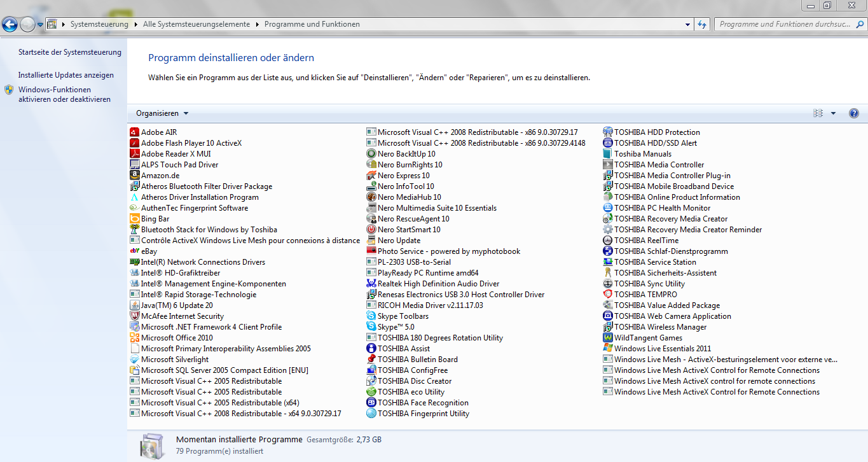Open the Organisieren dropdown menu
Image resolution: width=868 pixels, height=462 pixels.
tap(162, 113)
